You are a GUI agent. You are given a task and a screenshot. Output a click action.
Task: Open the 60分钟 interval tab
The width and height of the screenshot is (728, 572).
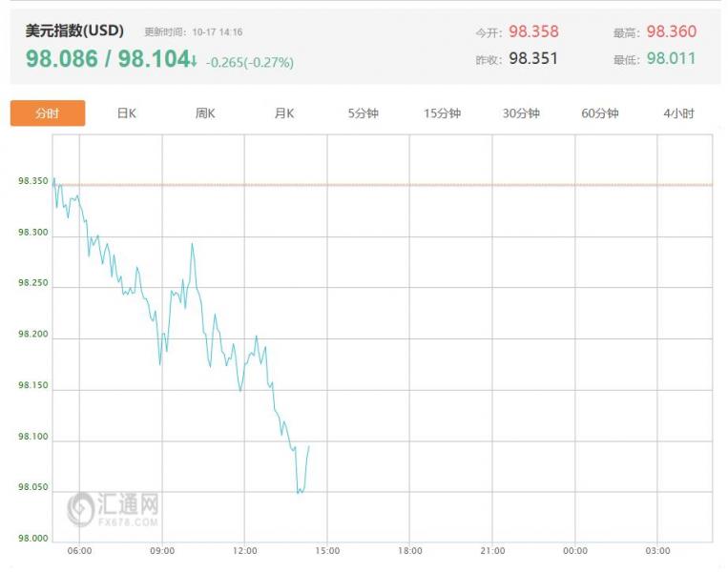[x=599, y=113]
